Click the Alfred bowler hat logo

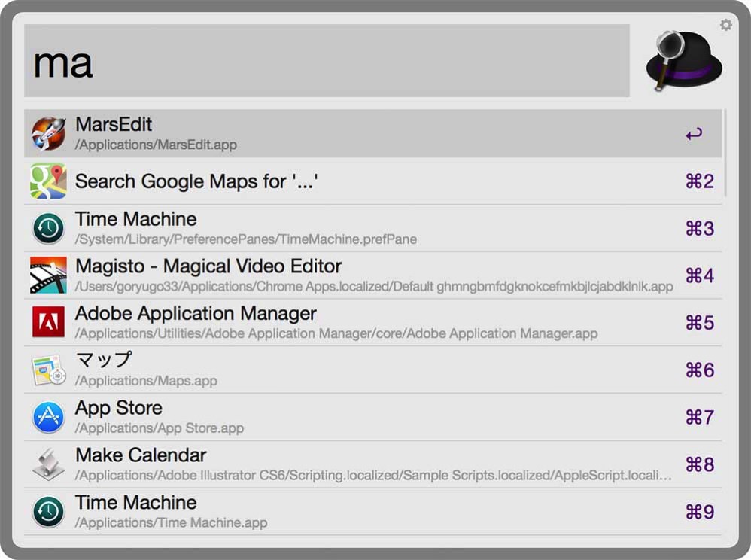pyautogui.click(x=683, y=61)
